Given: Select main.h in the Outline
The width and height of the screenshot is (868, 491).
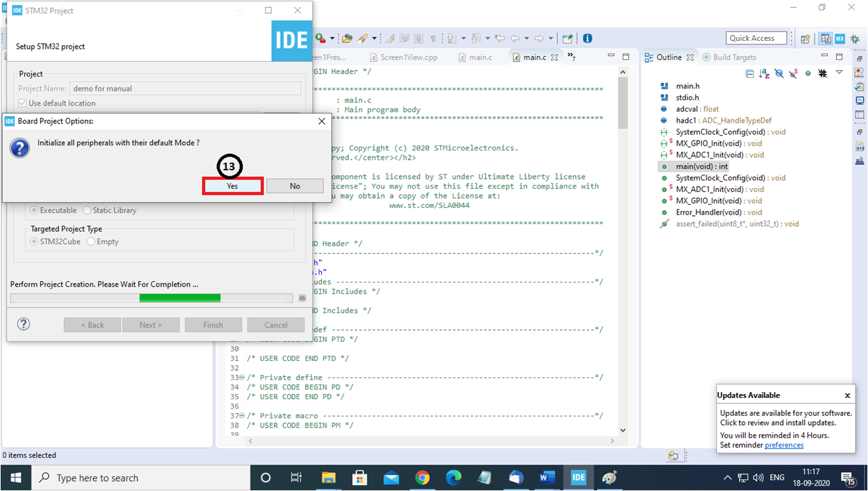Looking at the screenshot, I should (687, 86).
